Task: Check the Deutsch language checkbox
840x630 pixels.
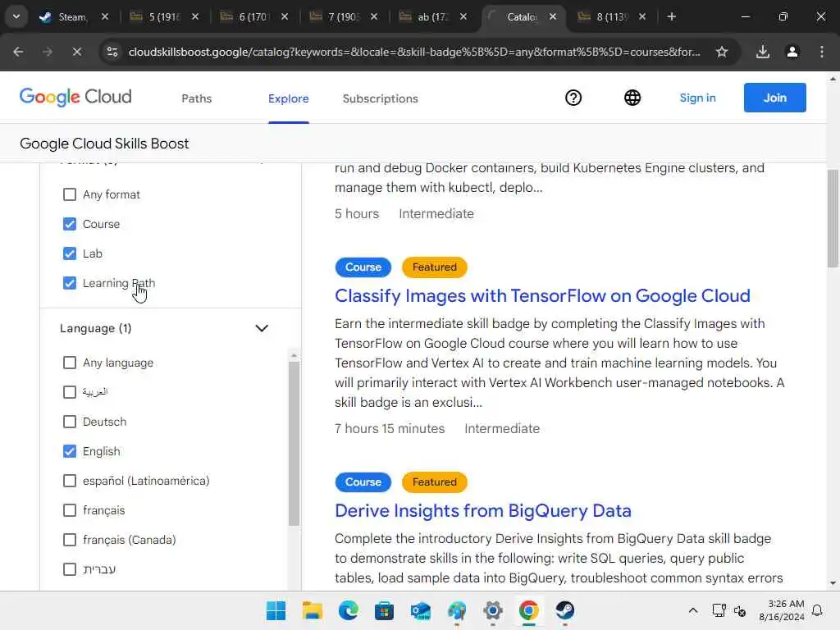Action: coord(70,422)
